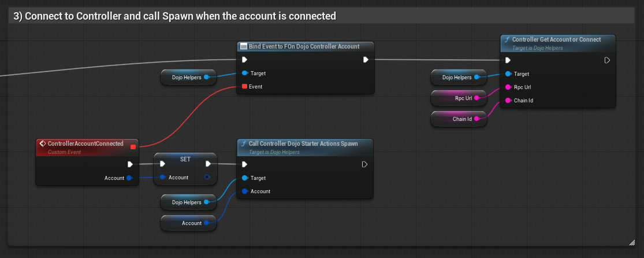This screenshot has height=258, width=644.
Task: Click the function icon on Call Controller Dojo Starter Actions Spawn
Action: point(244,143)
